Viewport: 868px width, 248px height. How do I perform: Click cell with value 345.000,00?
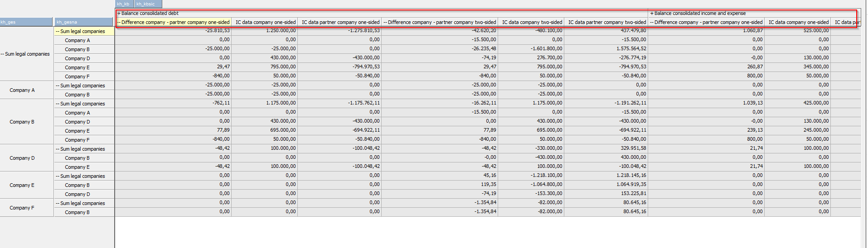pyautogui.click(x=798, y=67)
